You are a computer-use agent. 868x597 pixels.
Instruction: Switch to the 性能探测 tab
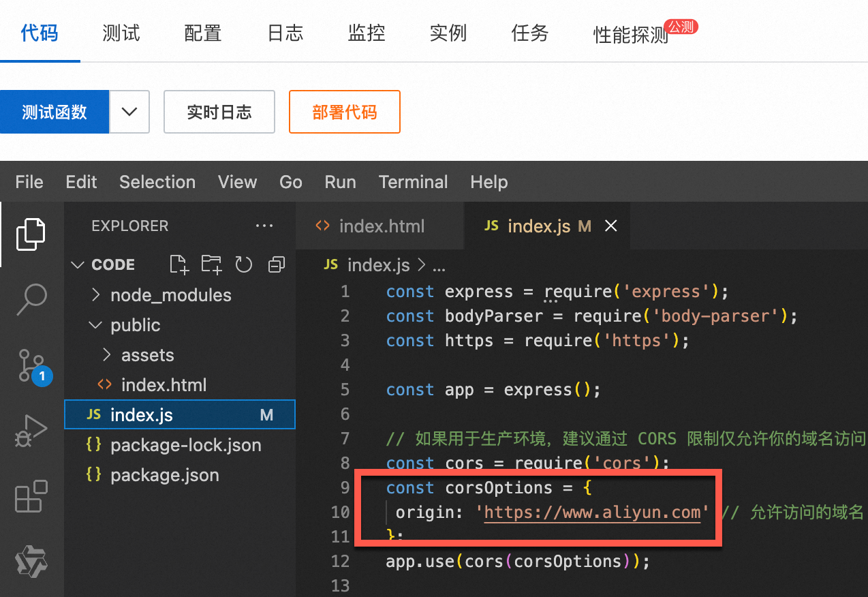(631, 35)
